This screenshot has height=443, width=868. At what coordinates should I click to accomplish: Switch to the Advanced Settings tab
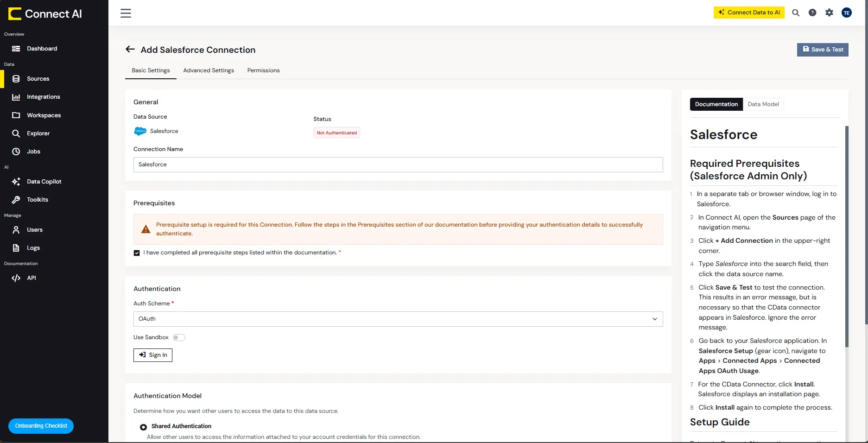tap(209, 70)
